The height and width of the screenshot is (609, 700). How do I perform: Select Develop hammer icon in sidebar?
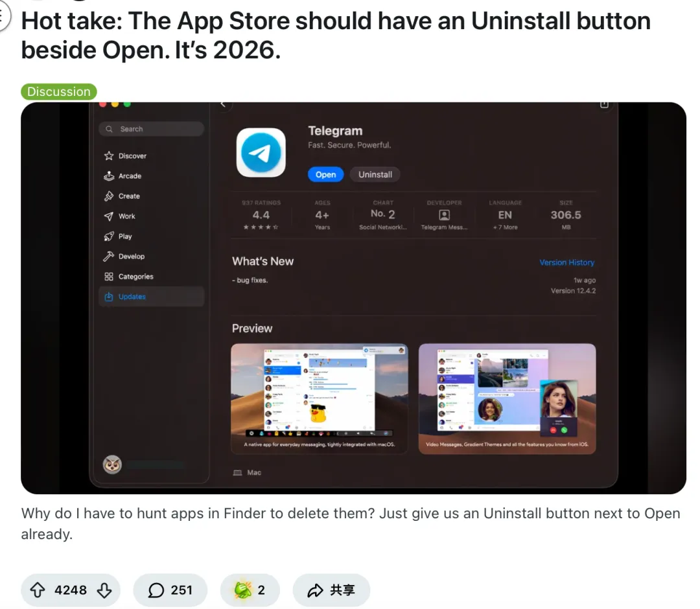pyautogui.click(x=109, y=256)
